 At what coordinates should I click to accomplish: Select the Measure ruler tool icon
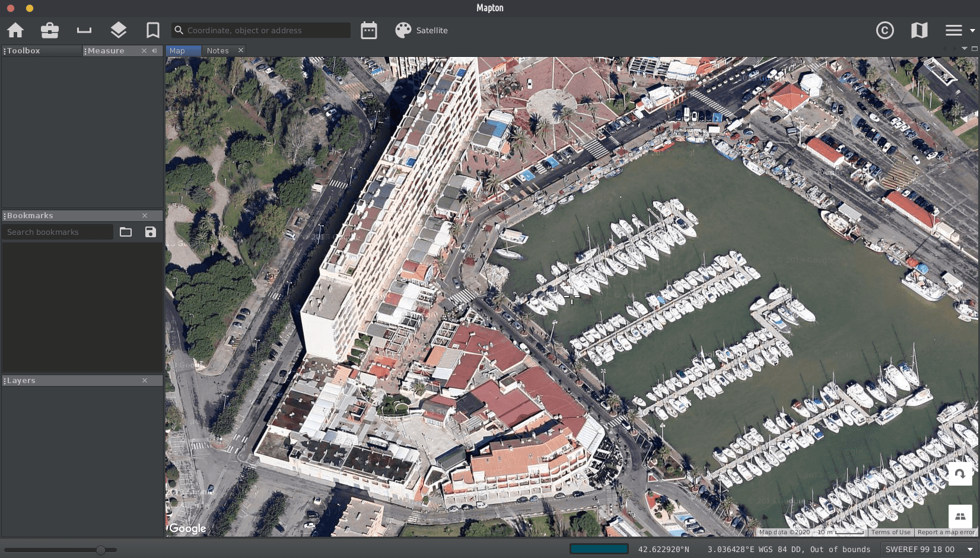[84, 30]
